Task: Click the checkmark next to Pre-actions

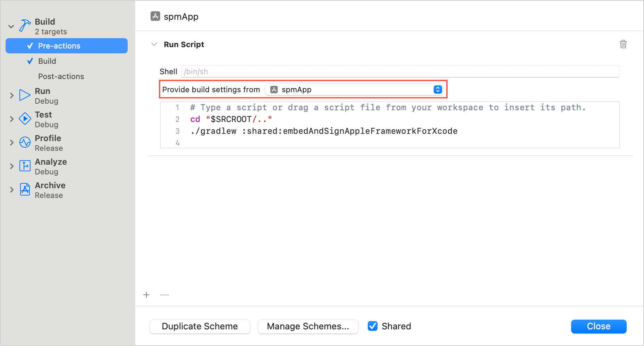Action: 30,45
